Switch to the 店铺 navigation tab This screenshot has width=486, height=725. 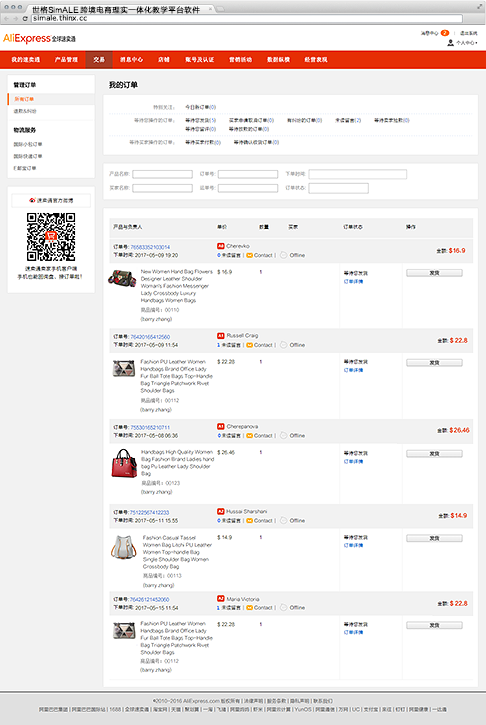(164, 60)
